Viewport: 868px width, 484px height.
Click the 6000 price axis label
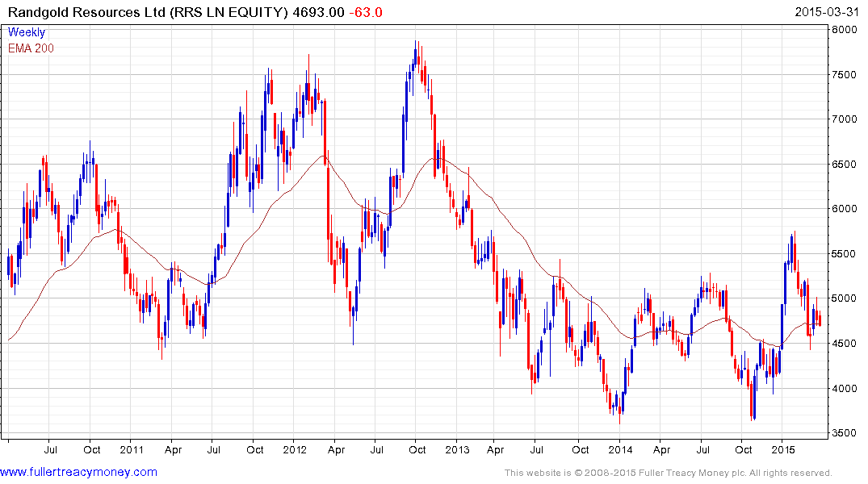click(x=845, y=209)
